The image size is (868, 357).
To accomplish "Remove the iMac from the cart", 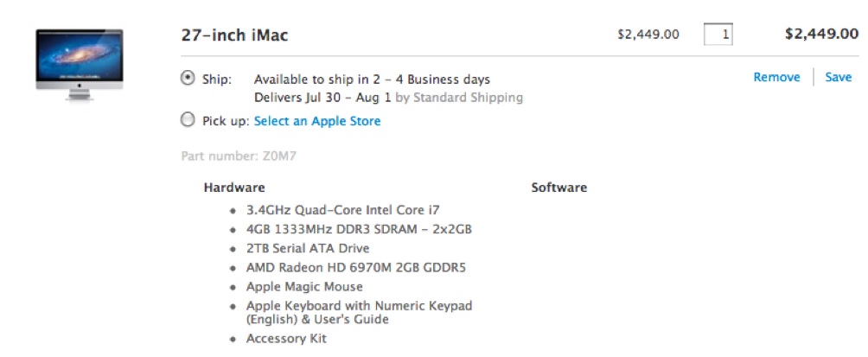I will (776, 78).
